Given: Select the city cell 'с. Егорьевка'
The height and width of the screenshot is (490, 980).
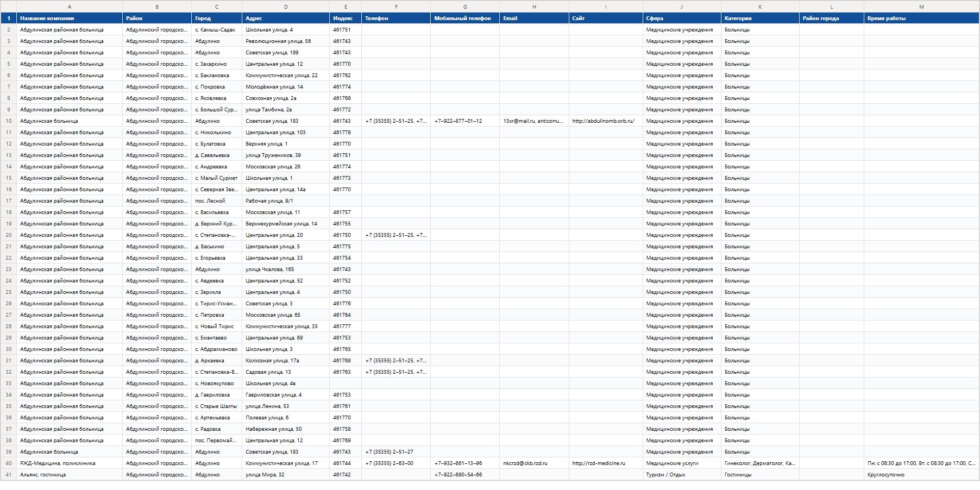Looking at the screenshot, I should [217, 258].
